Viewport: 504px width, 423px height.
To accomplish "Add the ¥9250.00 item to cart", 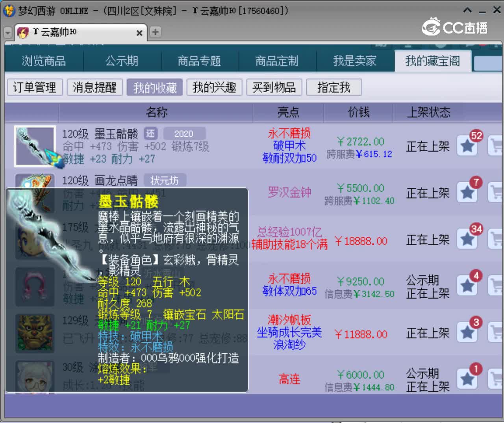I will tap(495, 286).
